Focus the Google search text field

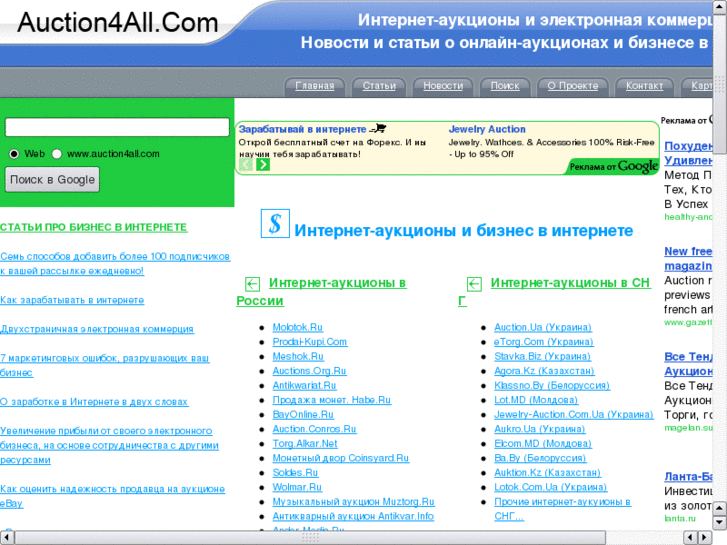point(117,127)
